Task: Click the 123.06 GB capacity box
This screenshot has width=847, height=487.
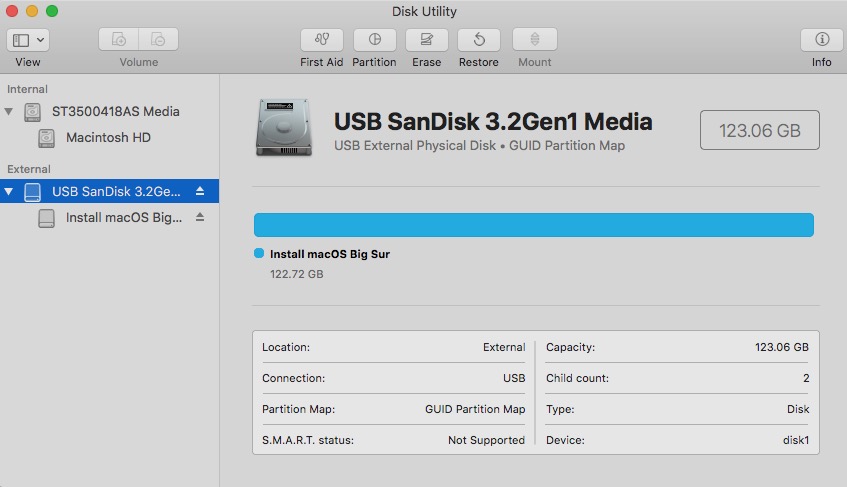Action: click(760, 130)
